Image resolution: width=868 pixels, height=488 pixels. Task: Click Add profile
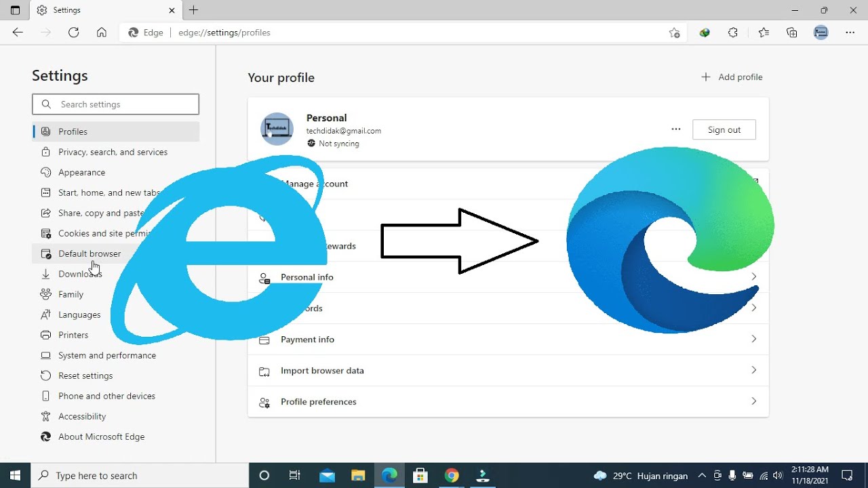pyautogui.click(x=732, y=77)
